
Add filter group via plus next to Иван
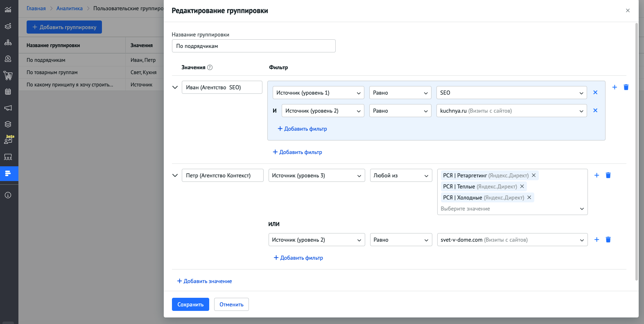coord(615,87)
